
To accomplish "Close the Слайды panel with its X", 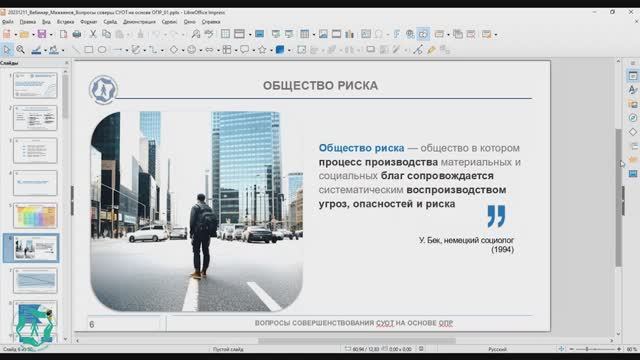I will 67,63.
